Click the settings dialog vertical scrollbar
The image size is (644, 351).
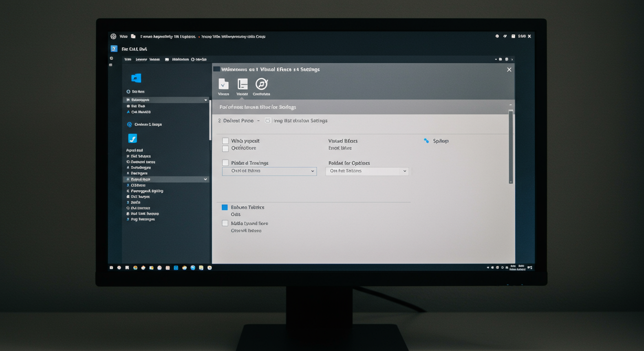point(511,146)
